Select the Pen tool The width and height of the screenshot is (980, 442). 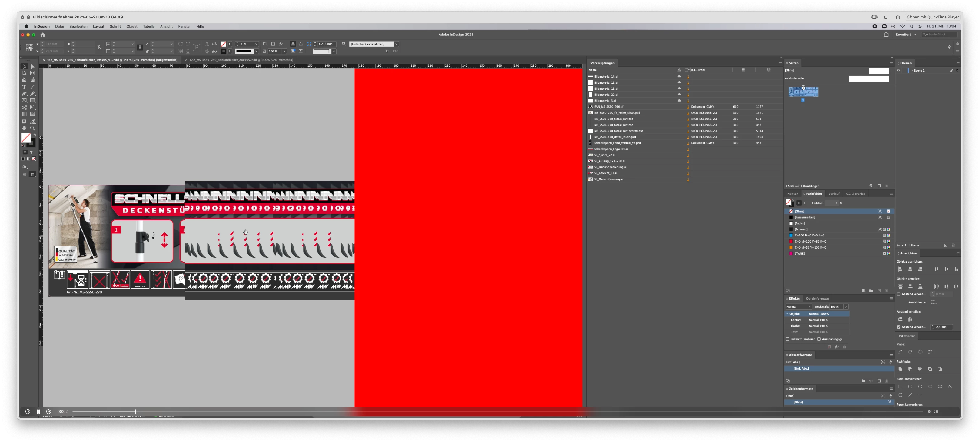point(24,94)
